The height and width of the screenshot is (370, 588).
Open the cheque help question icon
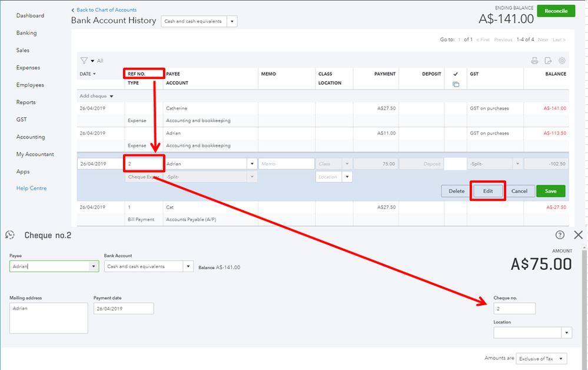tap(560, 235)
